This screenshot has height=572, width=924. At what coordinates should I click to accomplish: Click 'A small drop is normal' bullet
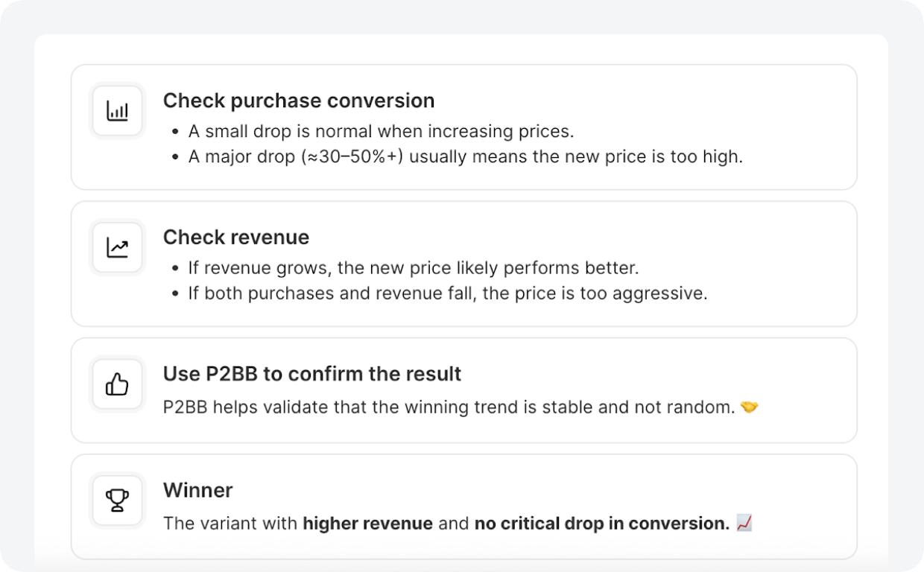pos(380,132)
